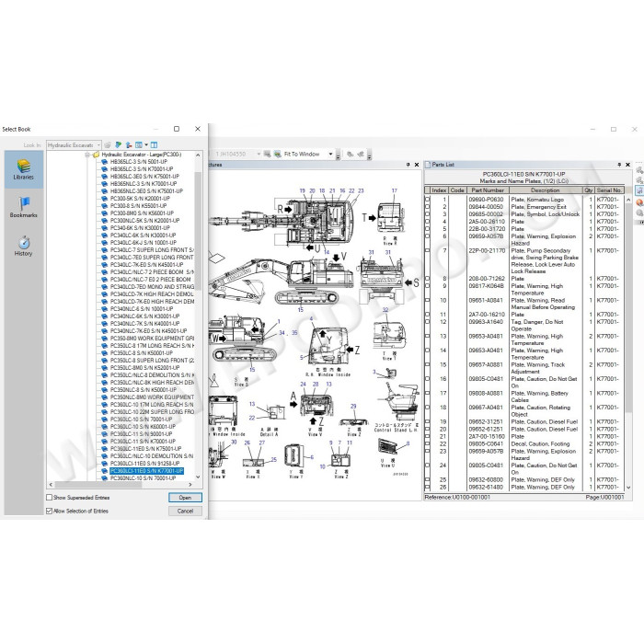Check the box for Plate, Symbol, Lock/Unlock row
Viewport: 644px width, 644px height.
[x=427, y=214]
